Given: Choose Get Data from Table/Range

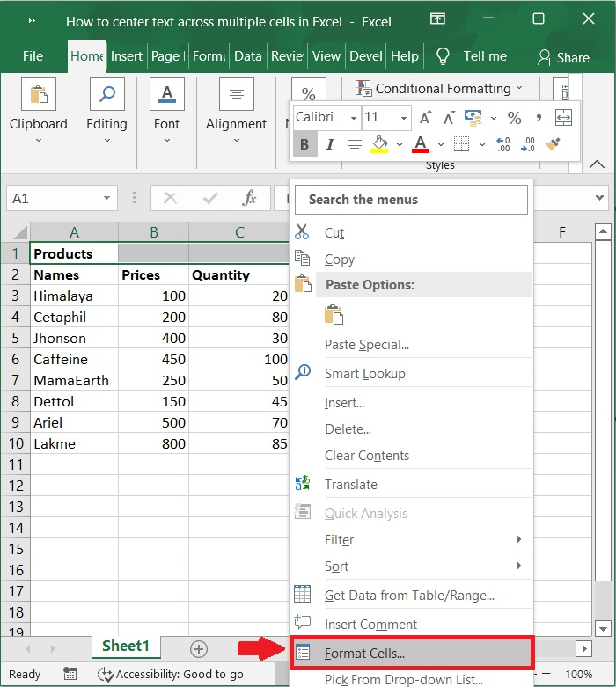Looking at the screenshot, I should click(x=411, y=595).
